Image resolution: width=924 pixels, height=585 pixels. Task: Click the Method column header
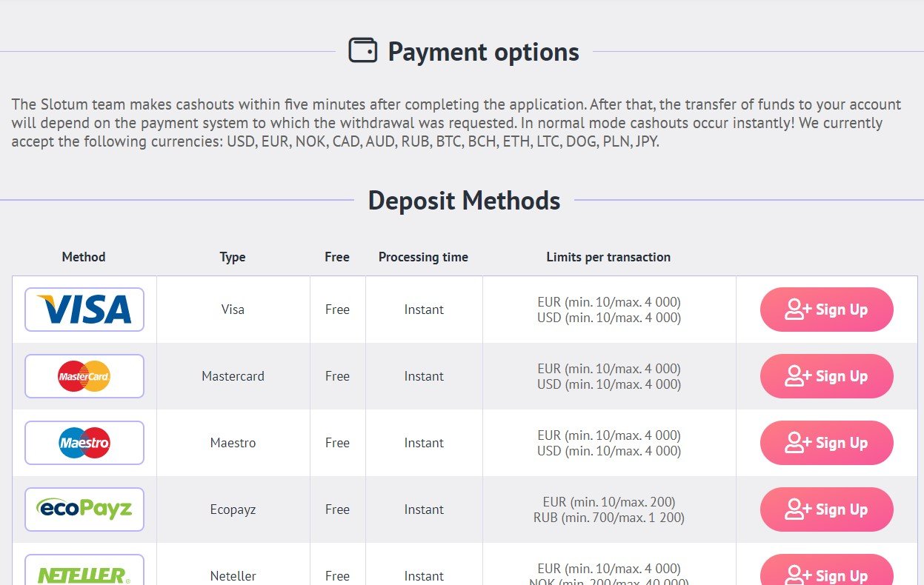pyautogui.click(x=84, y=257)
